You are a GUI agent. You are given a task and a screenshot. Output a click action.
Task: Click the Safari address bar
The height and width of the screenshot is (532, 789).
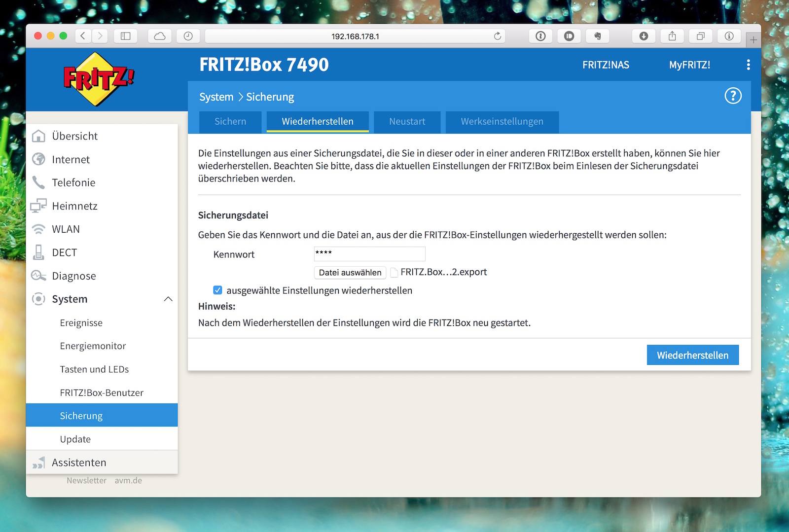pos(355,36)
